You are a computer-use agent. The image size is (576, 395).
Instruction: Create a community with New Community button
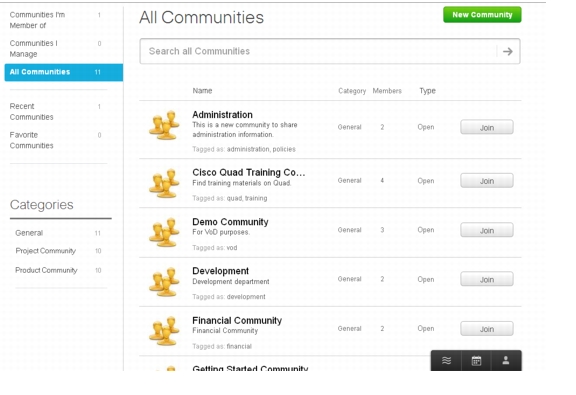(x=482, y=15)
